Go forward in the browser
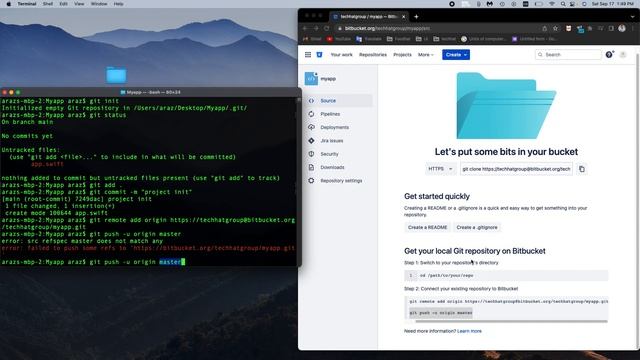640x360 pixels. coord(316,29)
